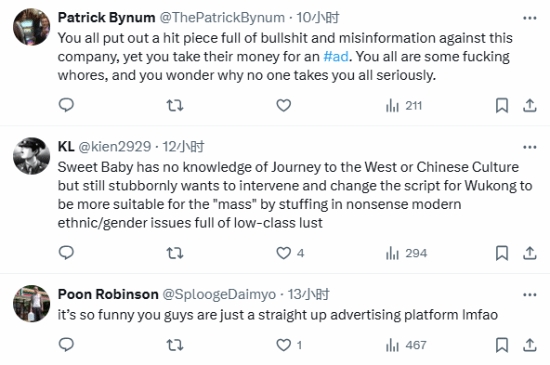Retweet Patrick Bynum's tweet

[x=175, y=105]
